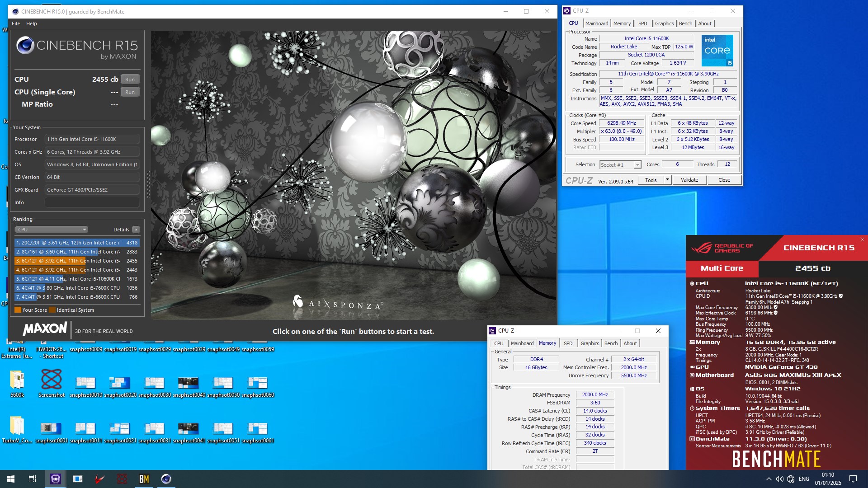Select ranking row 1 20C/20T 12th Gen
Screen dimensions: 868x488
77,243
